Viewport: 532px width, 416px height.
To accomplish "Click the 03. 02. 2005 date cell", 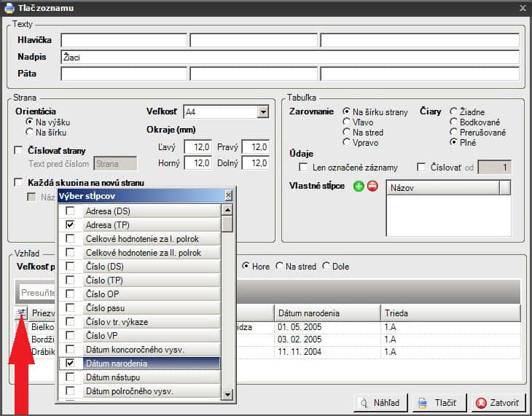I will click(327, 340).
